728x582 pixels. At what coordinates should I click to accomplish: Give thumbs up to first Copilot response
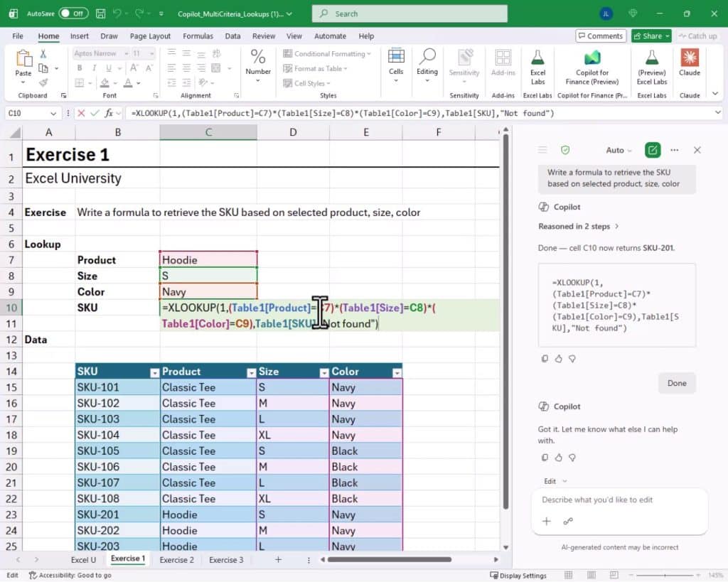coord(559,358)
